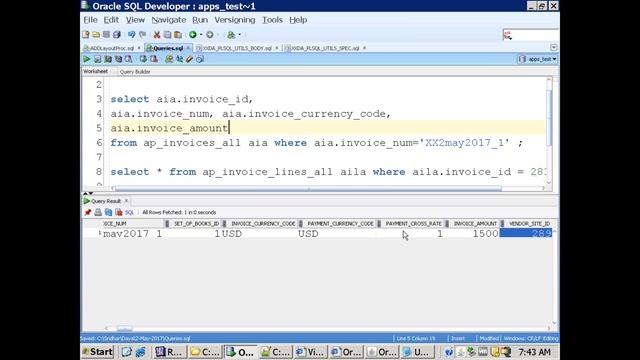Click the PAYMENT_CROSS_RATE column header
This screenshot has height=360, width=640.
point(413,224)
